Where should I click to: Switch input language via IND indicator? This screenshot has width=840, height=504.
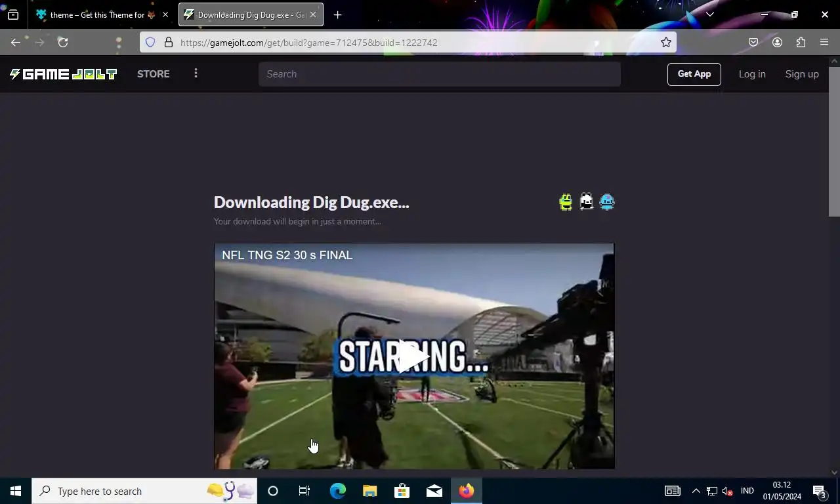[x=747, y=491]
